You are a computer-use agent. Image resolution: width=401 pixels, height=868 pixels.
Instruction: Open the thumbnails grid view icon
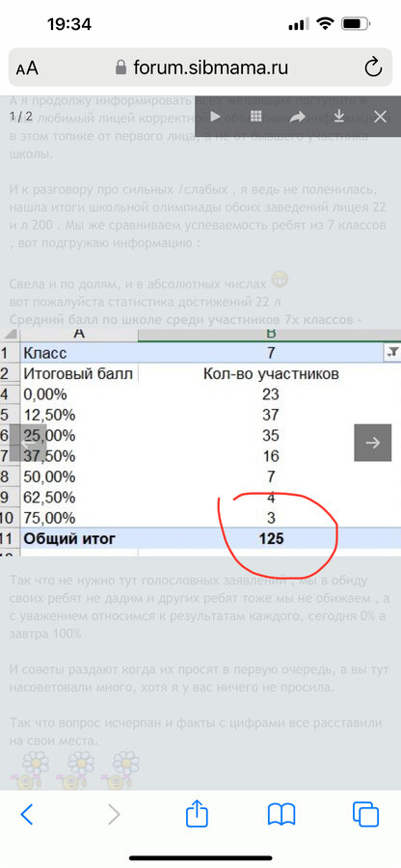point(255,117)
